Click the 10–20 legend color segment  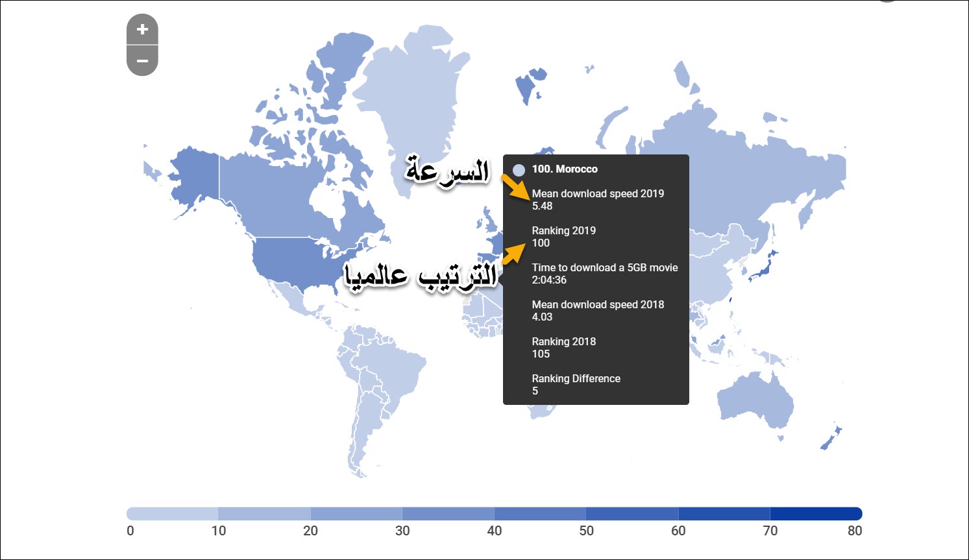point(264,514)
